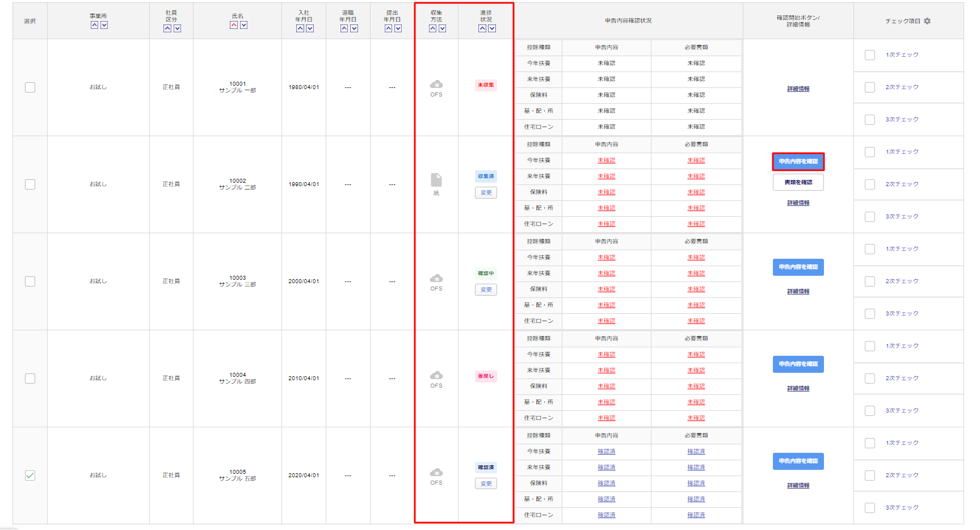The height and width of the screenshot is (530, 980).
Task: Click the 3次チェック label for サンプル 五郎
Action: point(902,508)
